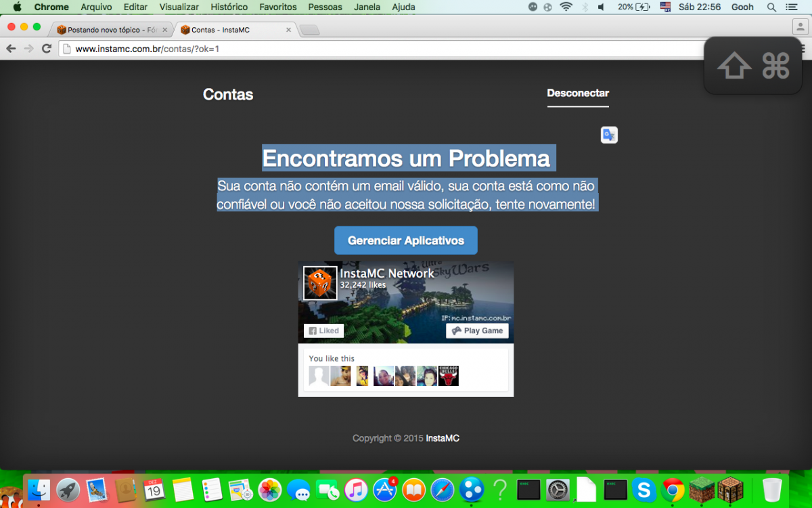
Task: Open the Visualizar menu
Action: pyautogui.click(x=179, y=7)
